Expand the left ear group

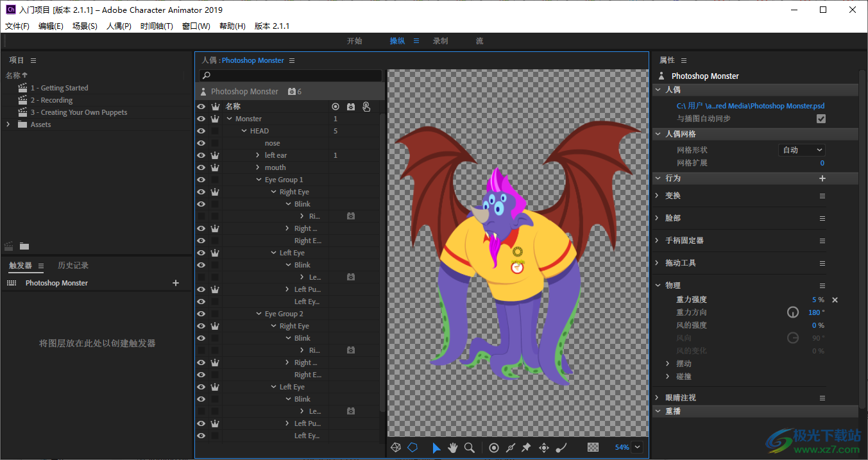tap(258, 155)
